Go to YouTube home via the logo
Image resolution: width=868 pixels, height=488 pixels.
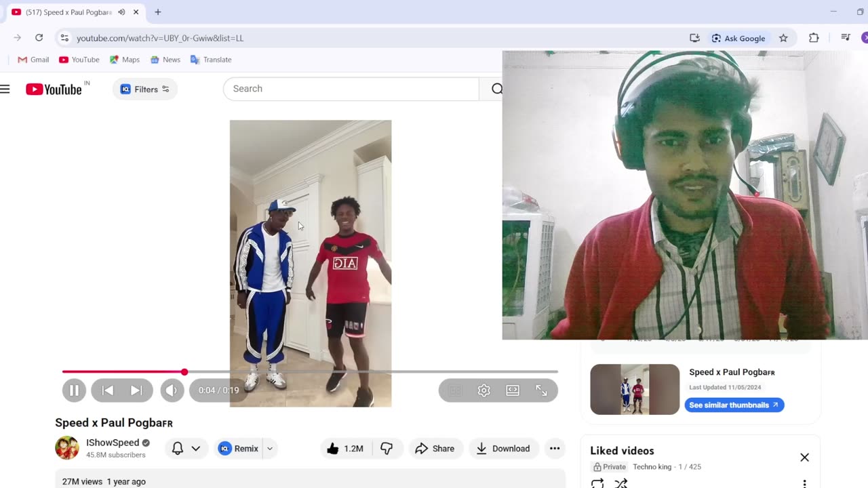(54, 89)
